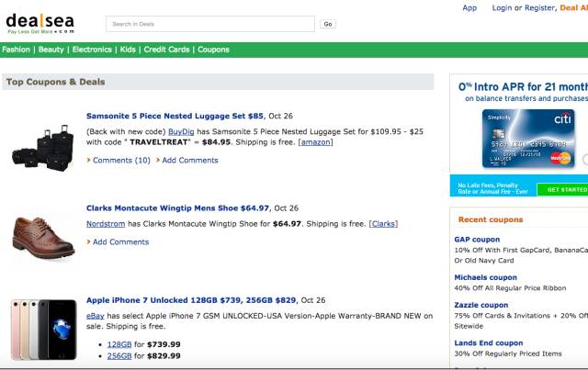This screenshot has width=588, height=370.
Task: Open the Zazzle coupon link
Action: pyautogui.click(x=481, y=305)
